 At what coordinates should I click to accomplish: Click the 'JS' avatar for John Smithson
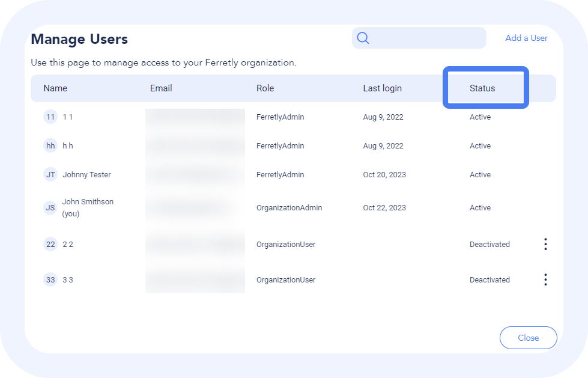coord(50,208)
